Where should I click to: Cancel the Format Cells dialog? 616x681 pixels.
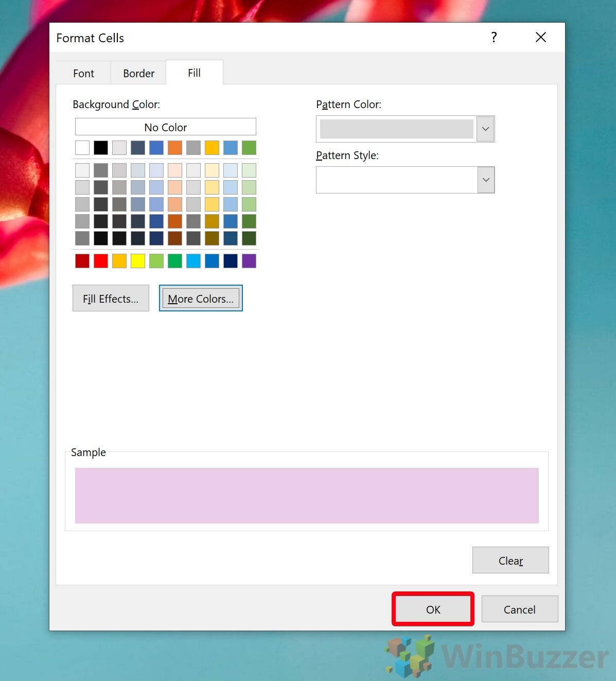pos(519,609)
